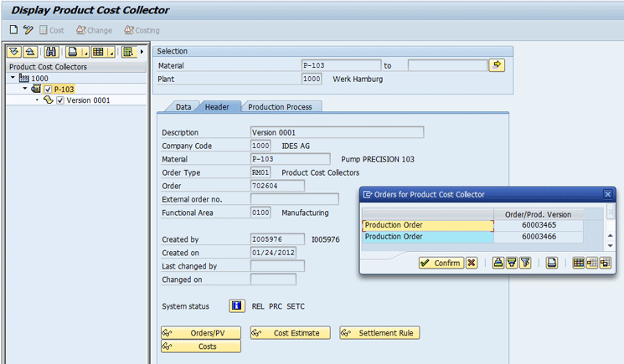Collapse the 1000 plant tree node
Screen dimensions: 624x364
(x=13, y=78)
